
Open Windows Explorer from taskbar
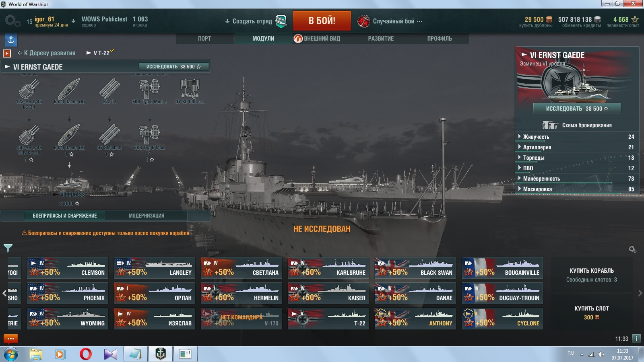(36, 354)
